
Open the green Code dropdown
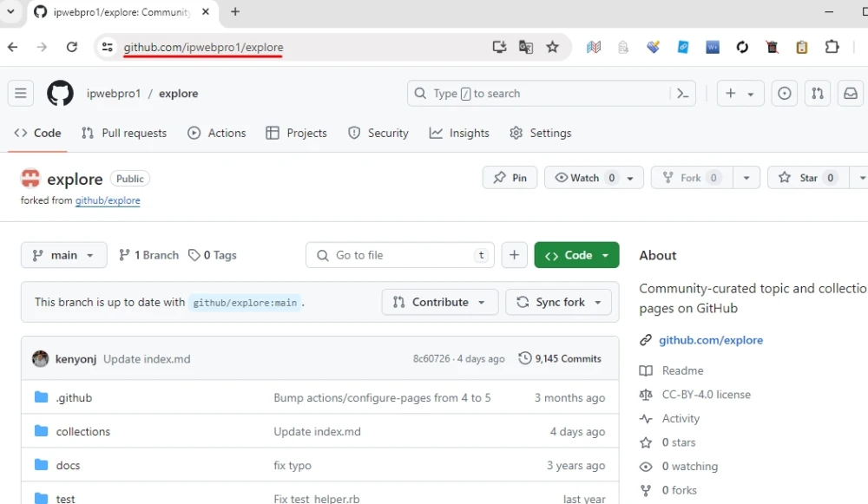(x=576, y=255)
